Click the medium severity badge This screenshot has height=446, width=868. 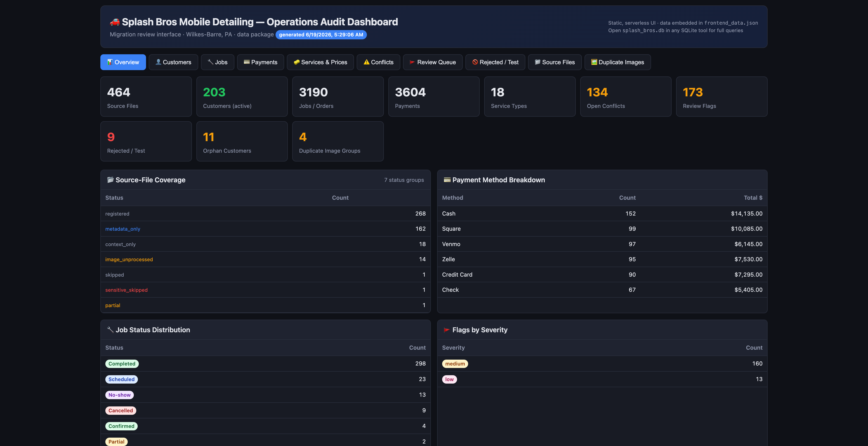(455, 364)
